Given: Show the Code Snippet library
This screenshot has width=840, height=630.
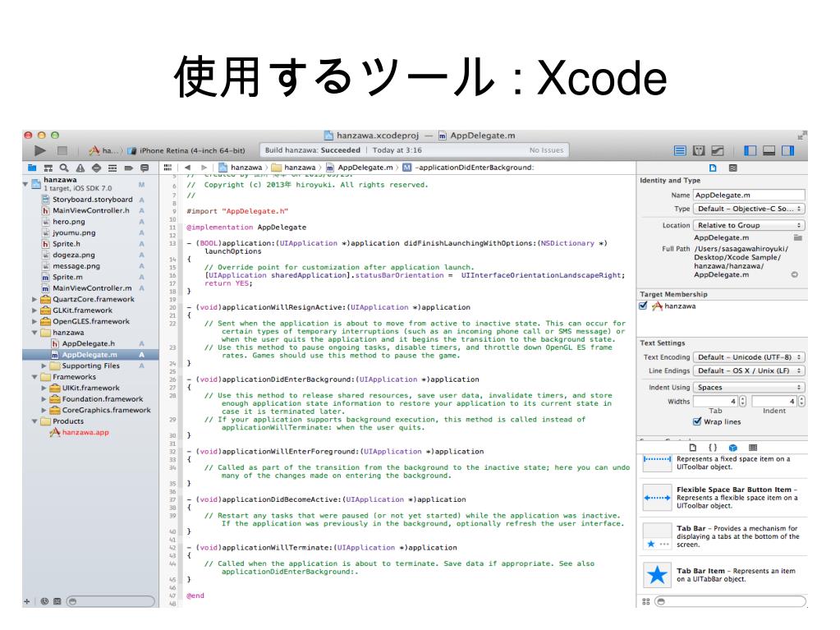Looking at the screenshot, I should [x=713, y=448].
